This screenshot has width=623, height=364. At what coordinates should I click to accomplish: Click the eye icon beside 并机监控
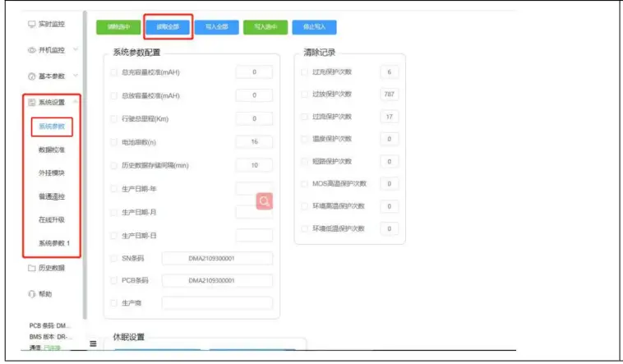[x=32, y=50]
